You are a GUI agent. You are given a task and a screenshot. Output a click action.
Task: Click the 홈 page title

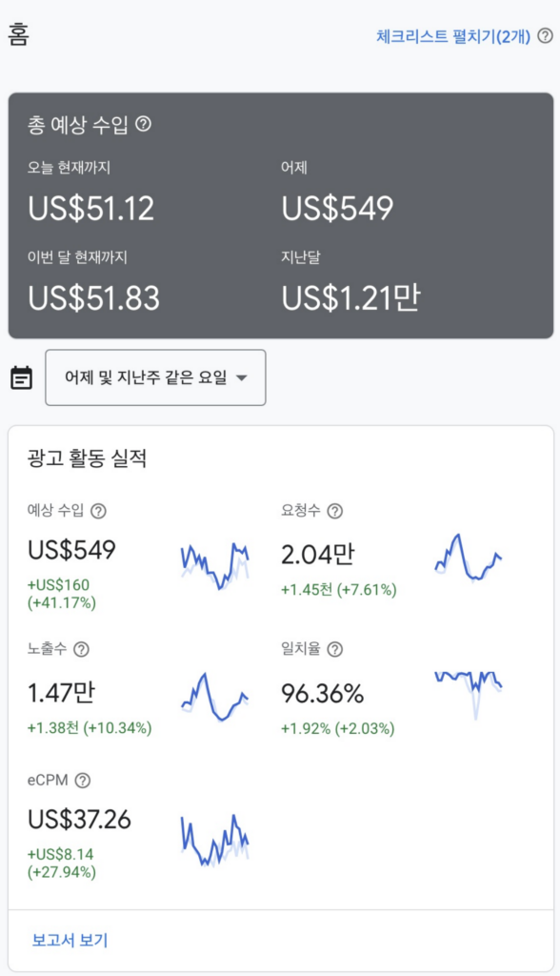click(19, 35)
